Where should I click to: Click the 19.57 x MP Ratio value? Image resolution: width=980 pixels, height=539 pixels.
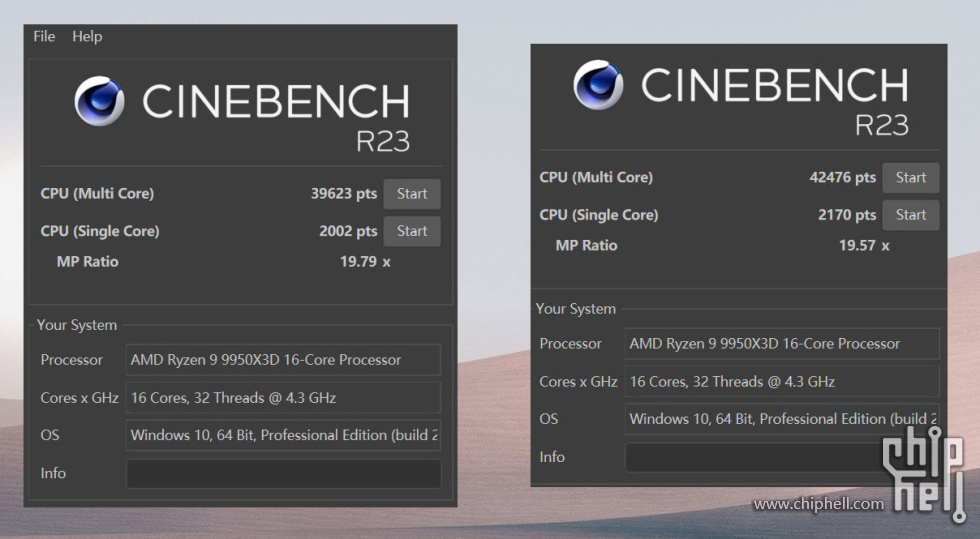point(864,246)
